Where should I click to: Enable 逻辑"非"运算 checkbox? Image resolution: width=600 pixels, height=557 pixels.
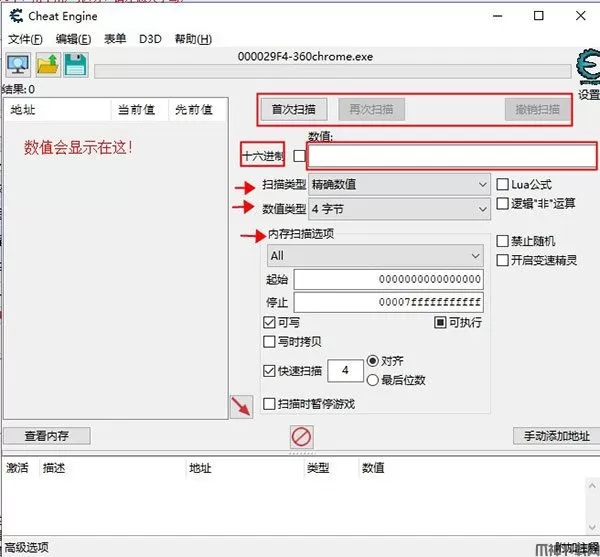[x=502, y=204]
